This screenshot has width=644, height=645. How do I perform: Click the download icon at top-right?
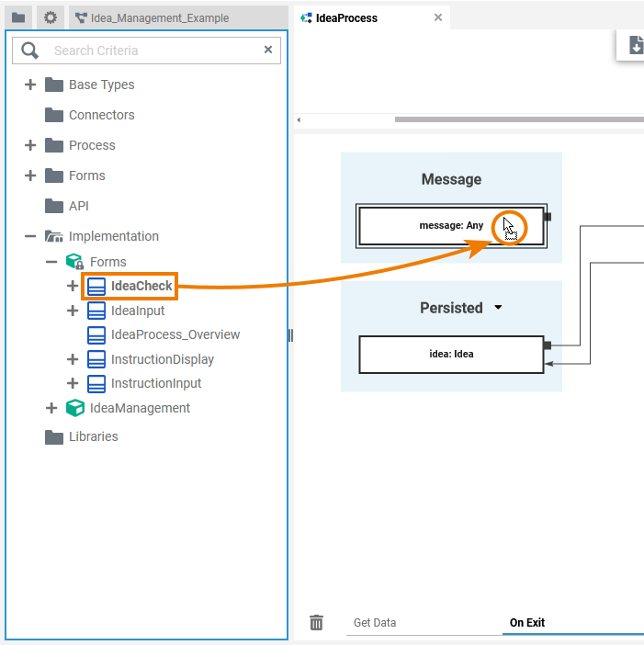click(635, 46)
